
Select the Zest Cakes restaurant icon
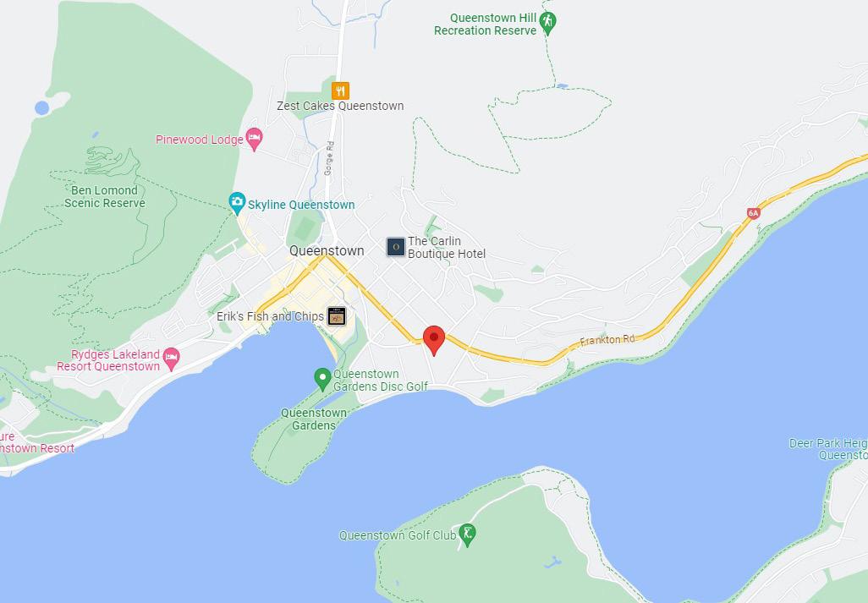pos(340,90)
